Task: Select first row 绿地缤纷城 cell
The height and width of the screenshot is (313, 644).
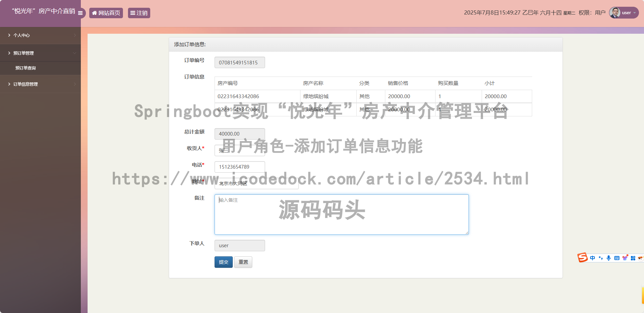Action: pos(328,96)
